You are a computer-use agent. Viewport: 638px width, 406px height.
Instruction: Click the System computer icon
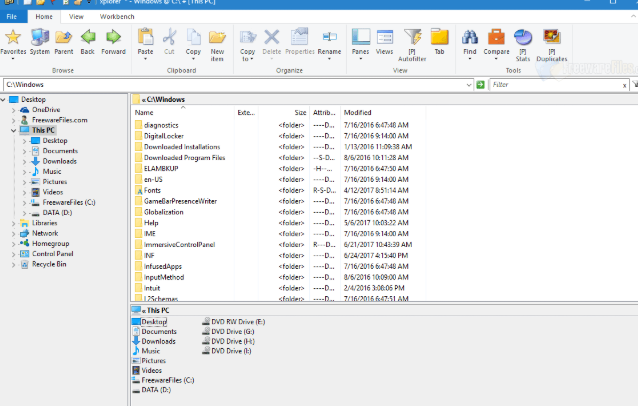pyautogui.click(x=39, y=37)
